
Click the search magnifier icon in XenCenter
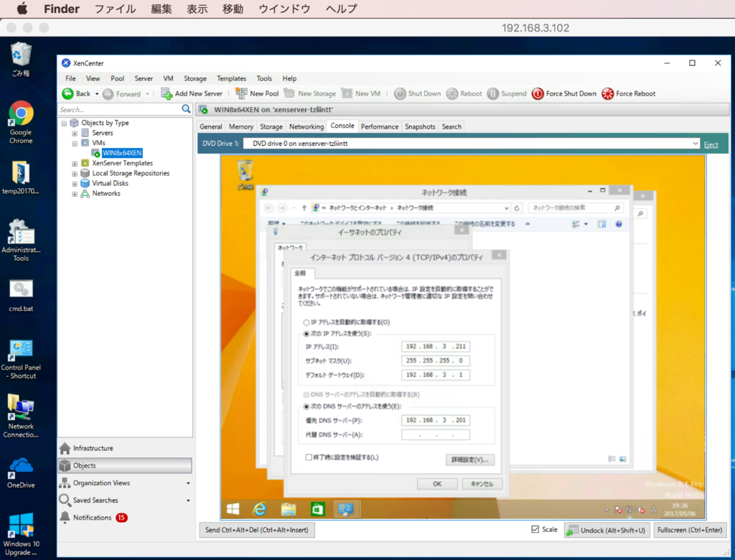186,109
